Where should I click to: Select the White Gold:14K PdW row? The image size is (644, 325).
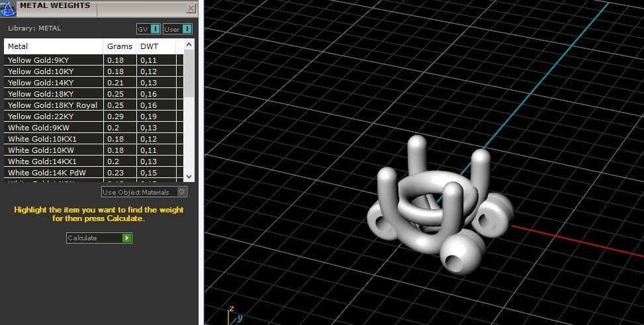[x=93, y=173]
